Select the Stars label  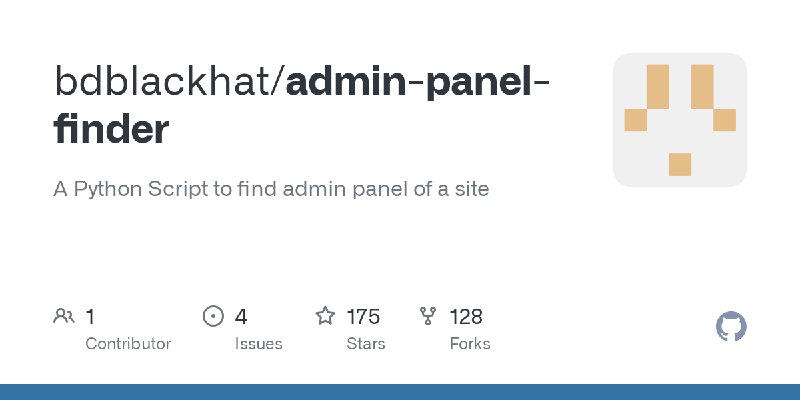366,344
